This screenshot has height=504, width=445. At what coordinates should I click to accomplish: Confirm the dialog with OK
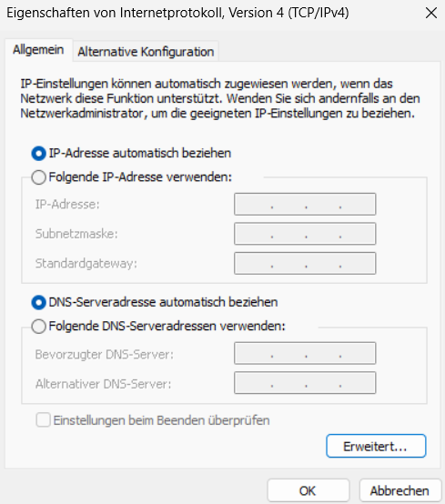click(x=308, y=490)
